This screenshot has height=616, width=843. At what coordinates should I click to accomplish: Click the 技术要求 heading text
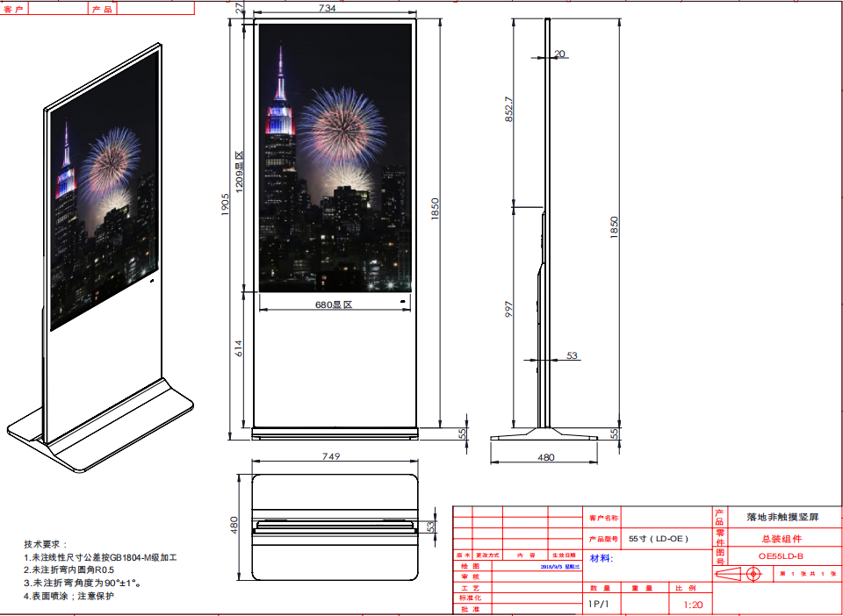[x=46, y=544]
